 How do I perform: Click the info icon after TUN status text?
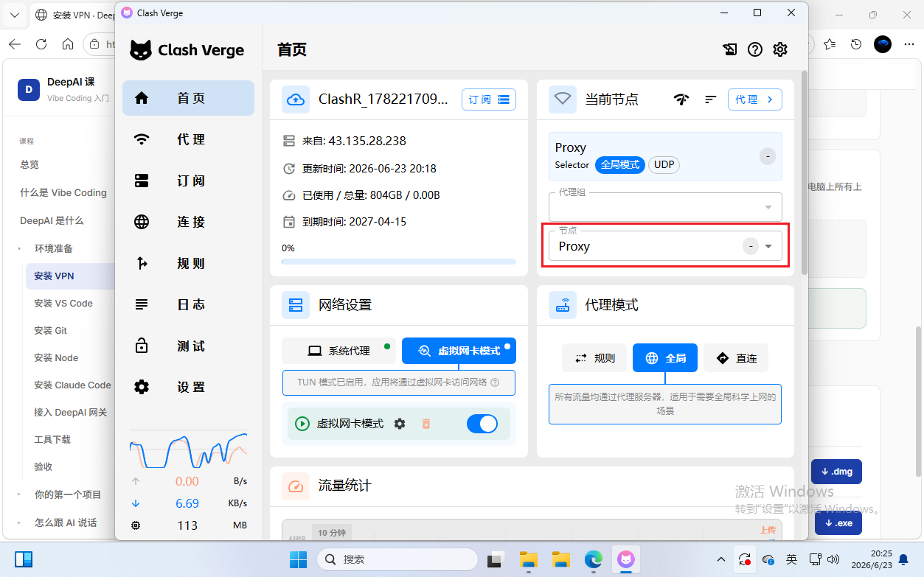(x=495, y=382)
